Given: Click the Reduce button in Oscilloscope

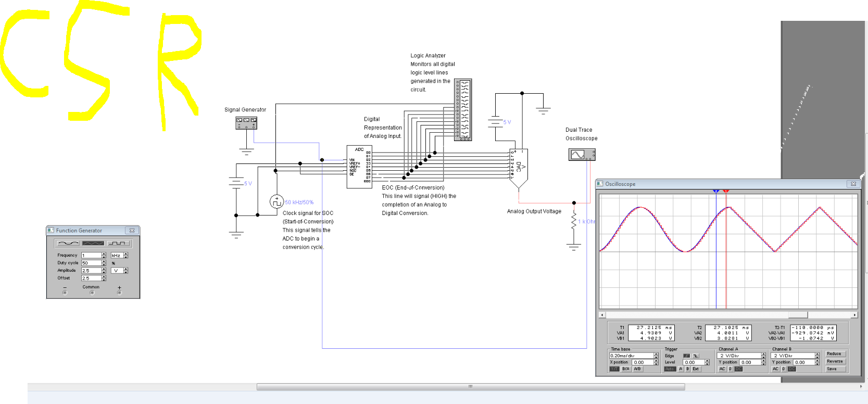Looking at the screenshot, I should [x=836, y=353].
